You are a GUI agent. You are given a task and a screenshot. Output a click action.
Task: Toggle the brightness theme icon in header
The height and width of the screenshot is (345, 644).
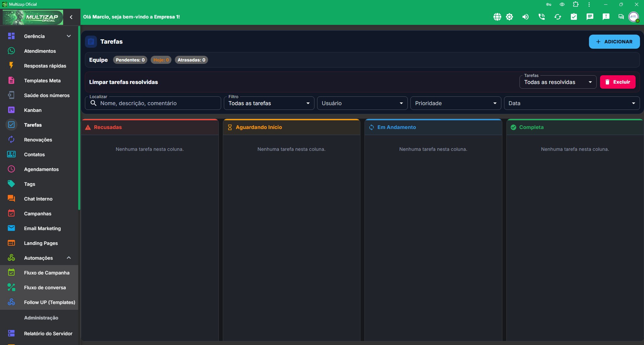509,17
